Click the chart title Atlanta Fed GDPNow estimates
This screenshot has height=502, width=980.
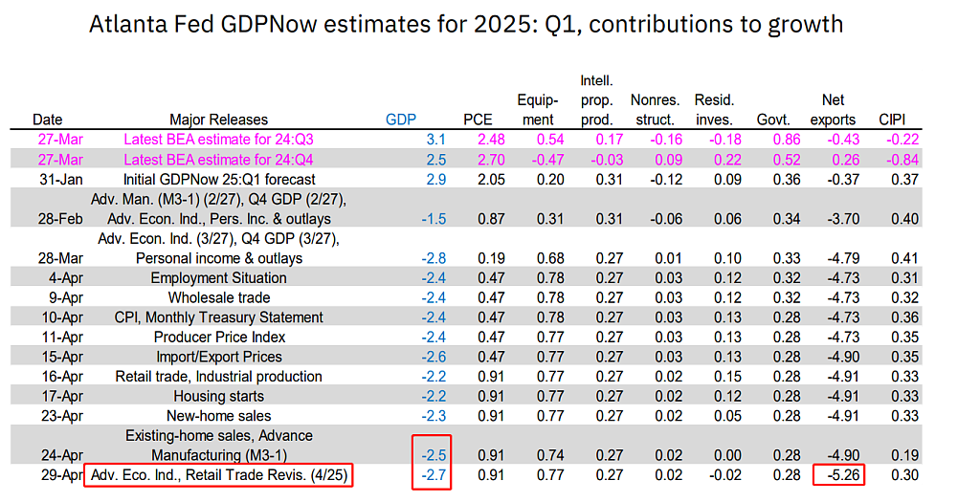tap(466, 24)
